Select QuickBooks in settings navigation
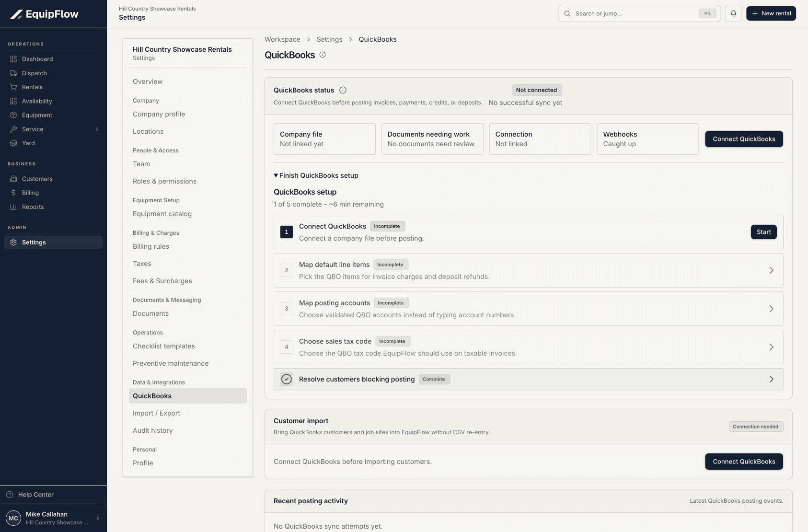This screenshot has height=532, width=808. click(187, 396)
